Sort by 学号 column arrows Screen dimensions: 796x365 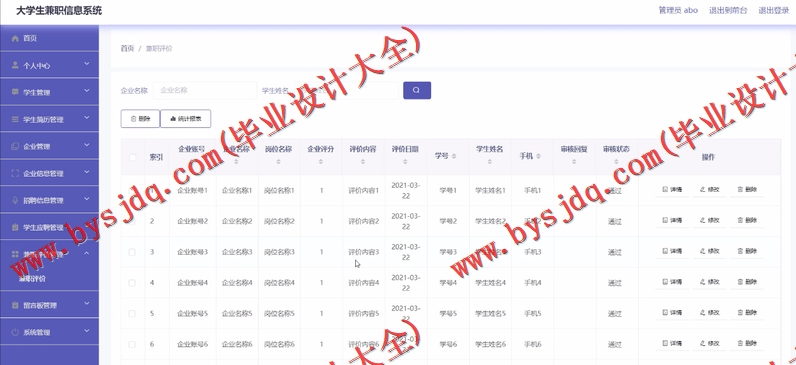tap(453, 156)
